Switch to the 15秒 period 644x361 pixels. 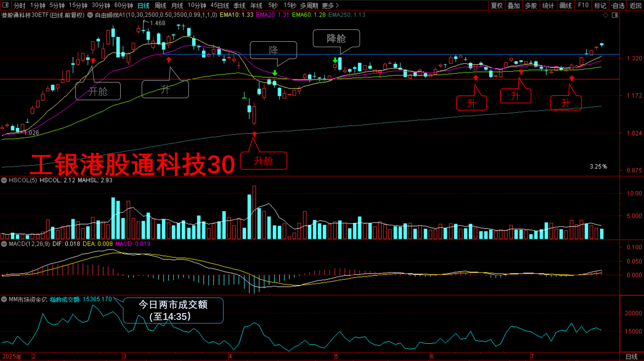tap(290, 5)
